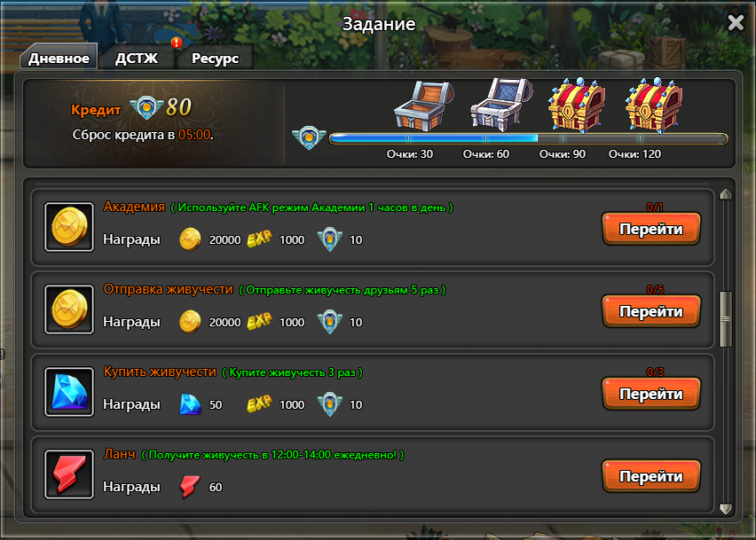Click Перейти for the Академия task
The width and height of the screenshot is (756, 540).
tap(651, 229)
